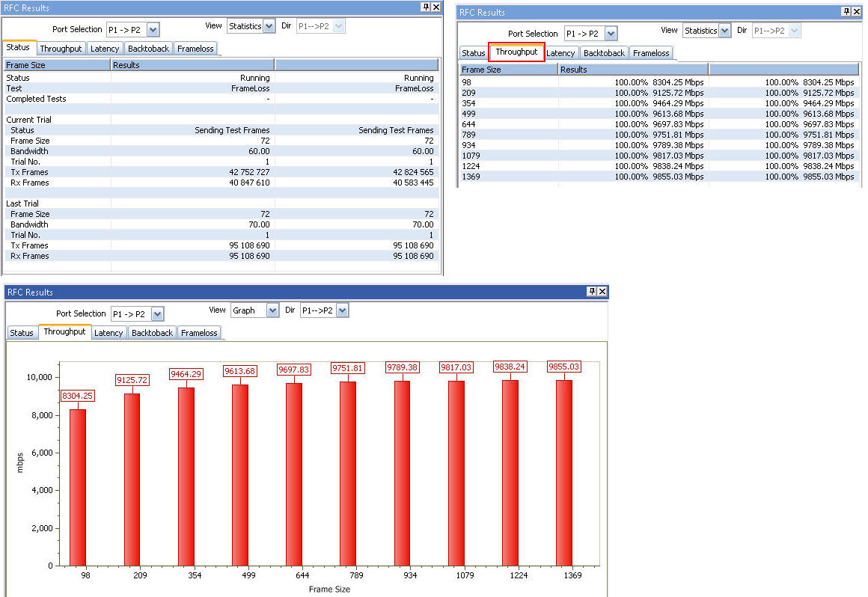Click Last Trial Bandwidth row label

(x=29, y=224)
